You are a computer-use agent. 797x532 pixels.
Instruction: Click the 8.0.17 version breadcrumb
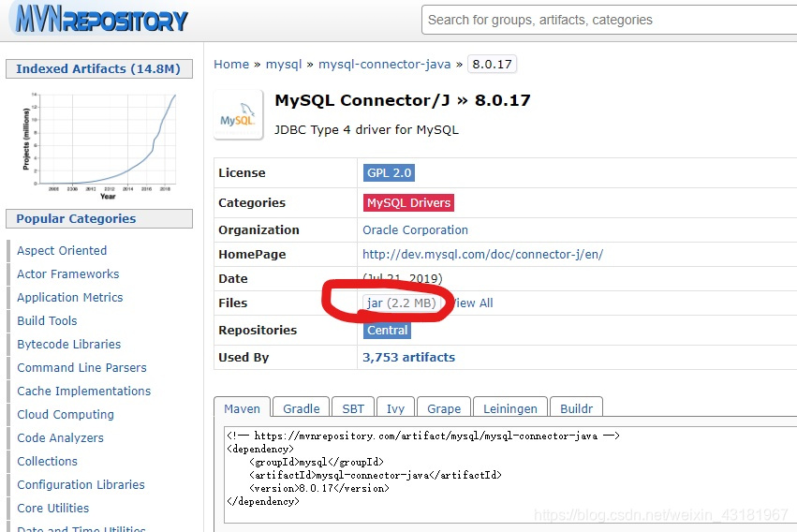[x=492, y=65]
